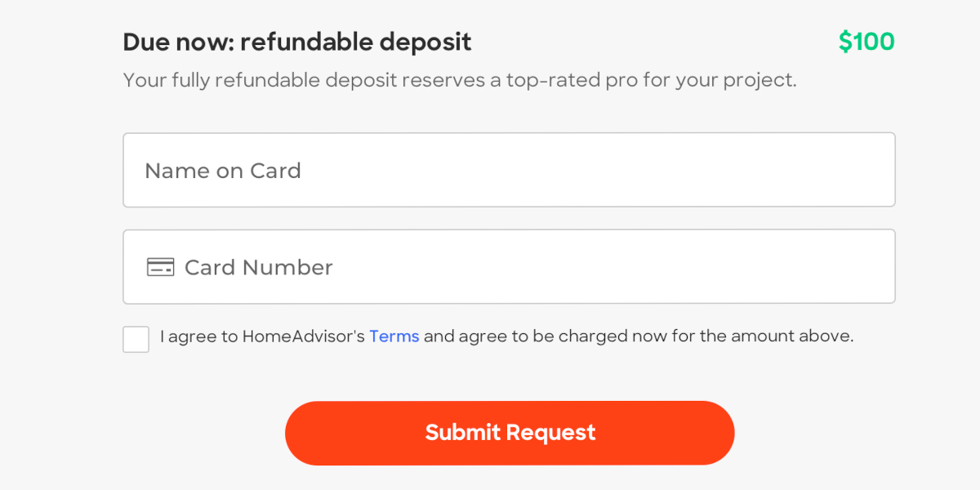Viewport: 980px width, 490px height.
Task: Select the Card Number input
Action: point(510,266)
